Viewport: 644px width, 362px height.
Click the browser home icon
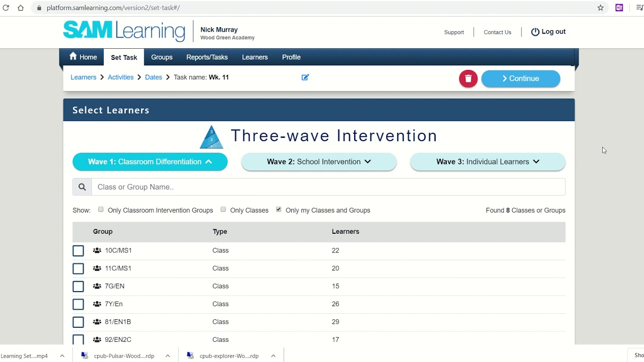21,8
